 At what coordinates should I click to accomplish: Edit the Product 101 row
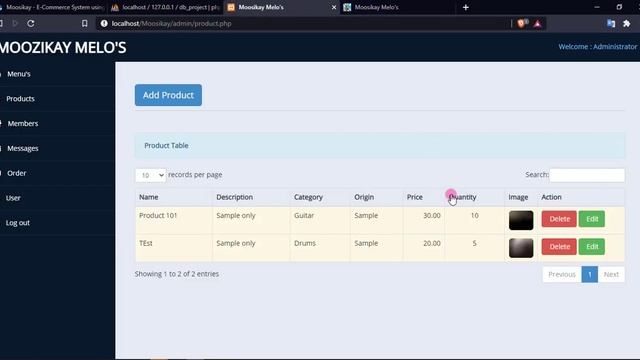[x=592, y=219]
